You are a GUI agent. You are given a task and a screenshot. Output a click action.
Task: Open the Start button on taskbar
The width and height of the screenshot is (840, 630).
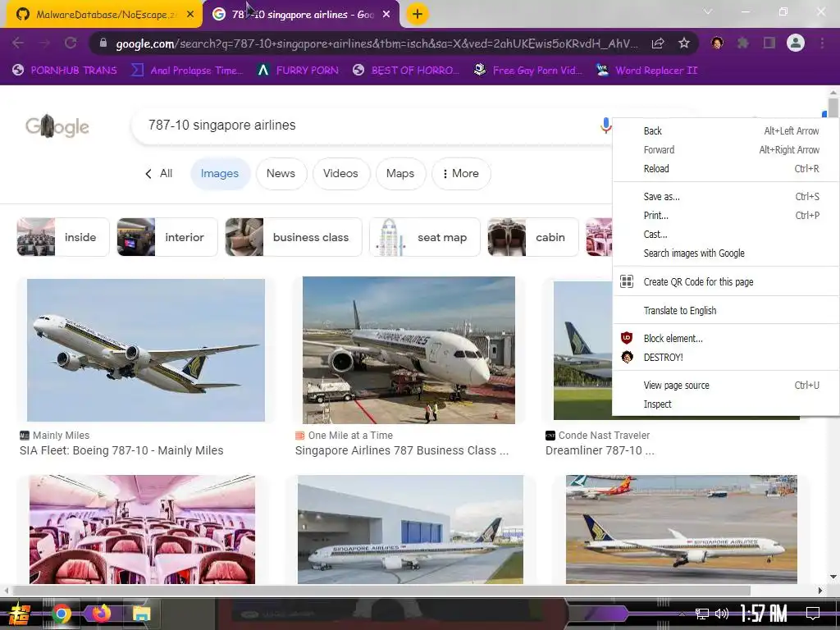pyautogui.click(x=20, y=614)
